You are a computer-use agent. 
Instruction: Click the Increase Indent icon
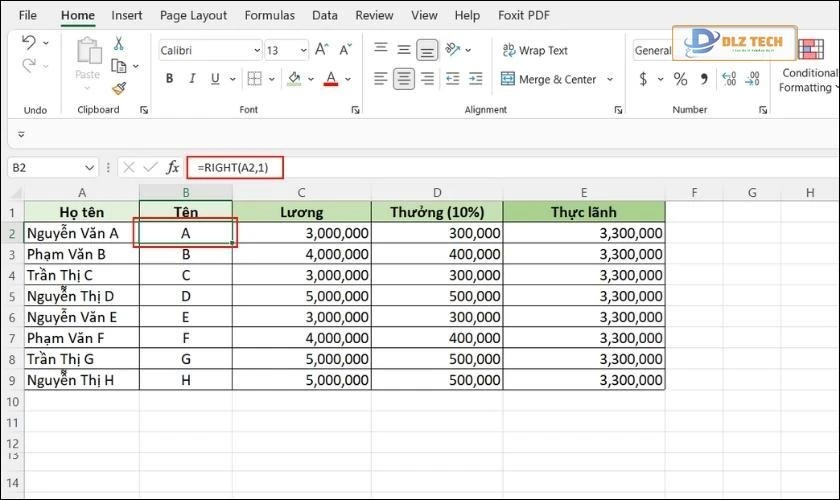475,79
